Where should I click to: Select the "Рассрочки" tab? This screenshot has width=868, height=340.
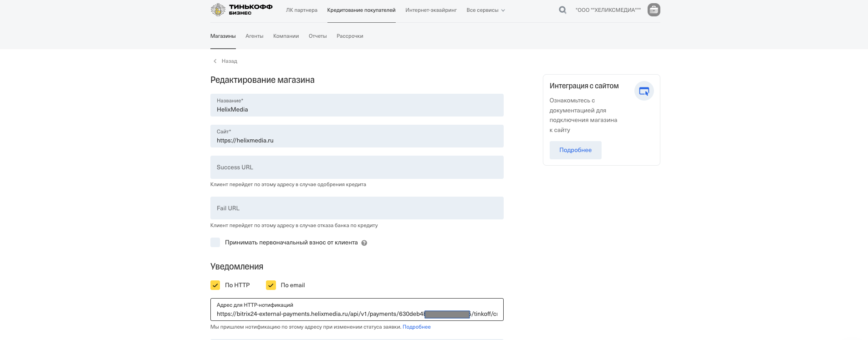tap(350, 36)
